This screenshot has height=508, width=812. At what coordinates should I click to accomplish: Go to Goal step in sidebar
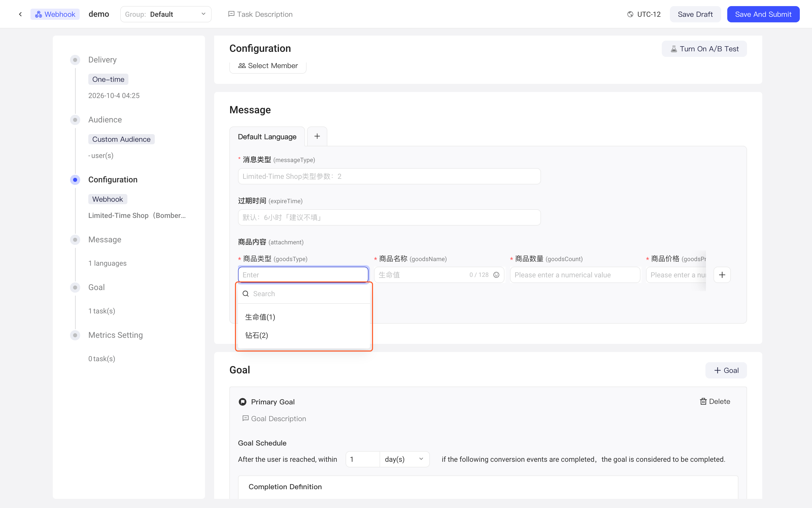coord(96,287)
